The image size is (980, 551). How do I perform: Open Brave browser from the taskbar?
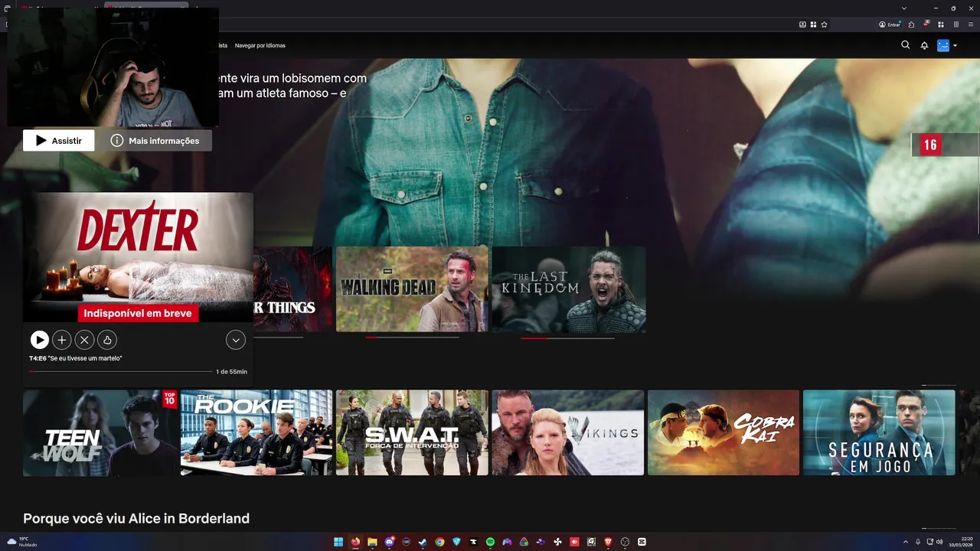(x=608, y=542)
